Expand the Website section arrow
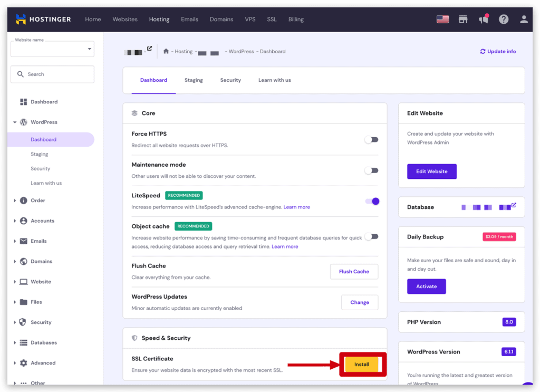 click(15, 282)
